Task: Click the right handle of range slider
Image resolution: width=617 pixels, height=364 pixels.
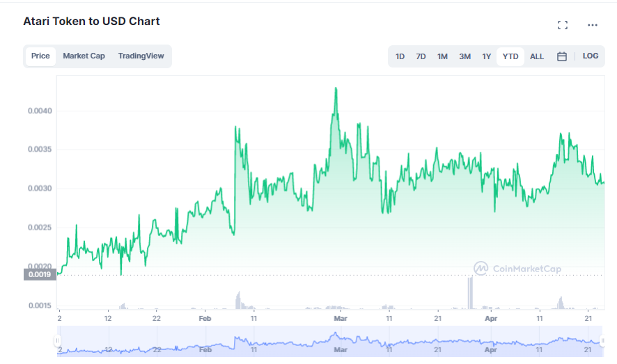Action: pos(602,341)
